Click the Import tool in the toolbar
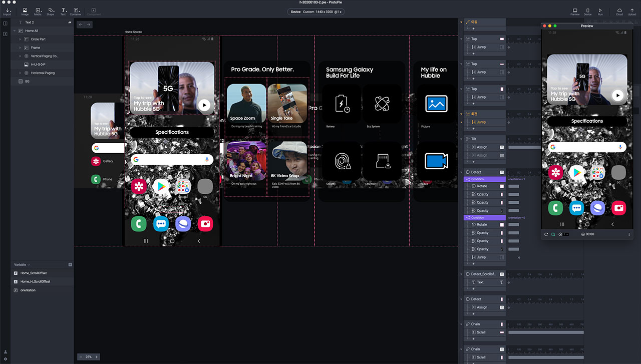Image resolution: width=641 pixels, height=364 pixels. (7, 11)
